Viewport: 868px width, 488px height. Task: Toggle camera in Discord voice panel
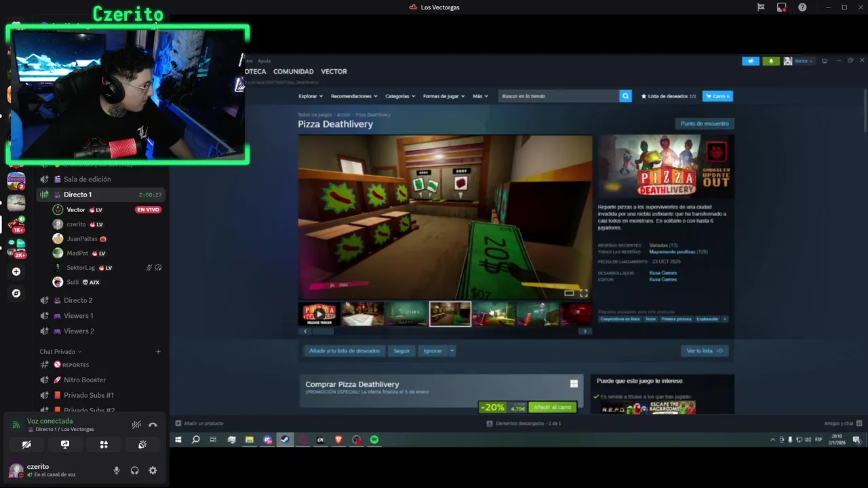point(26,445)
